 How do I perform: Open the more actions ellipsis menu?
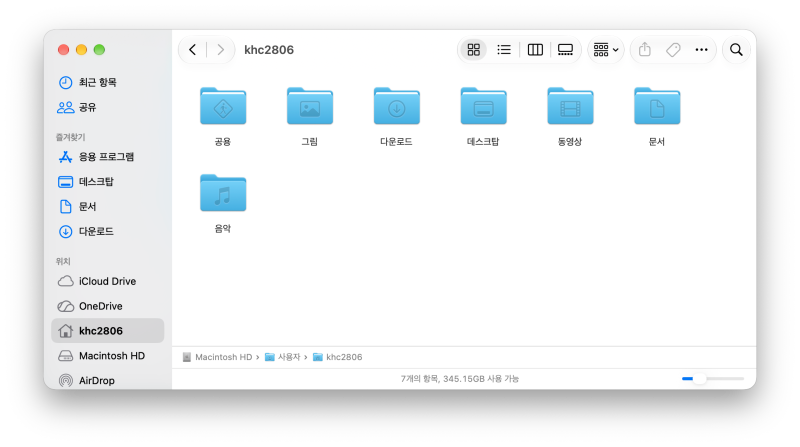[x=702, y=49]
